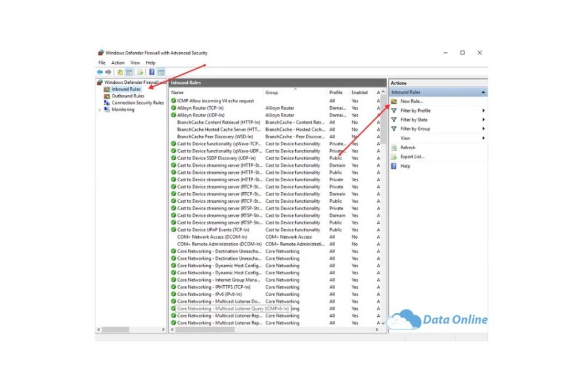The image size is (588, 392).
Task: Click the Export List toolbar icon
Action: [140, 72]
